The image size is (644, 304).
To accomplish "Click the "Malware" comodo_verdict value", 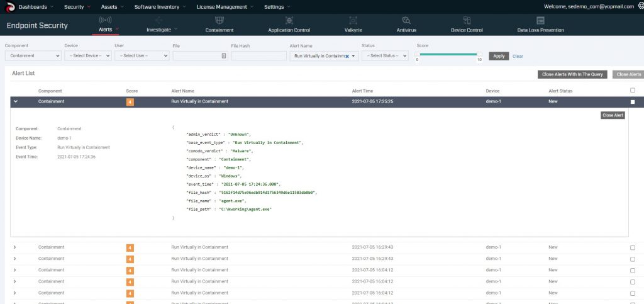I will 241,151.
